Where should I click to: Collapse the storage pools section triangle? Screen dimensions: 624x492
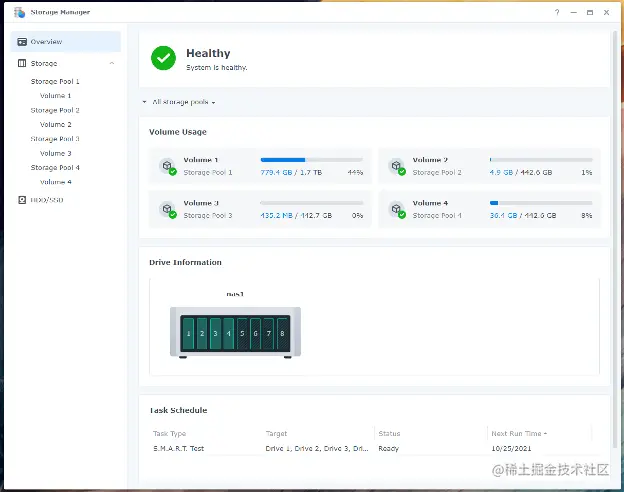pos(144,102)
